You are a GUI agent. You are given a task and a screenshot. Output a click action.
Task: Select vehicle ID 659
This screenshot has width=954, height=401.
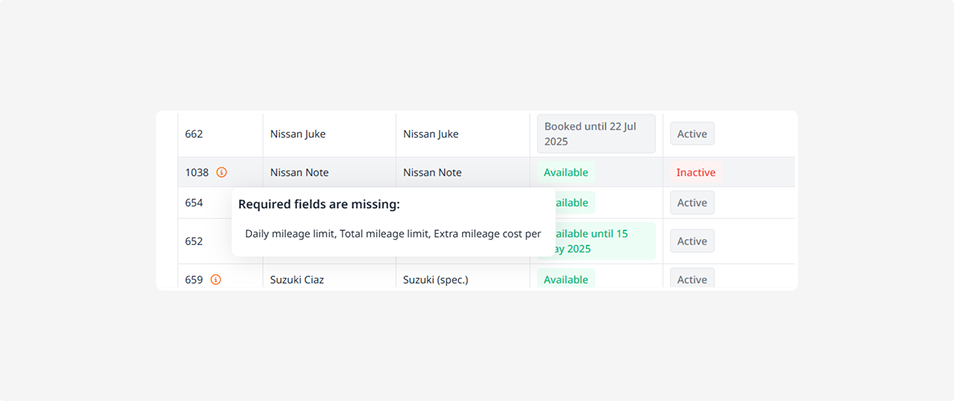point(194,280)
